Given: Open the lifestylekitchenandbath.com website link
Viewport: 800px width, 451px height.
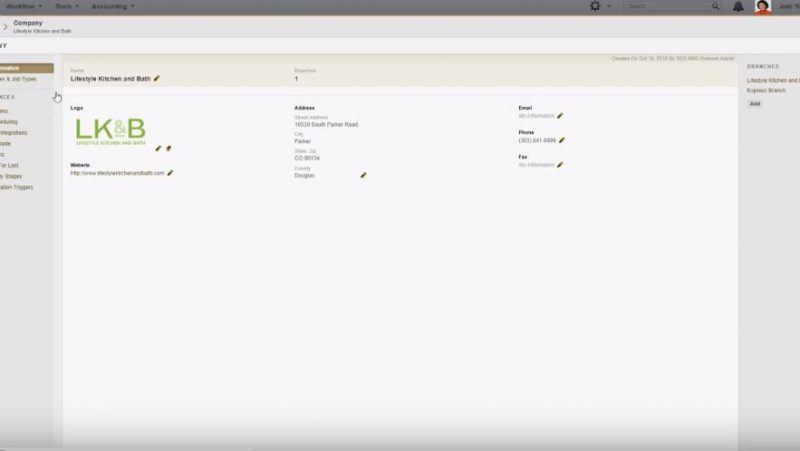Looking at the screenshot, I should (117, 173).
